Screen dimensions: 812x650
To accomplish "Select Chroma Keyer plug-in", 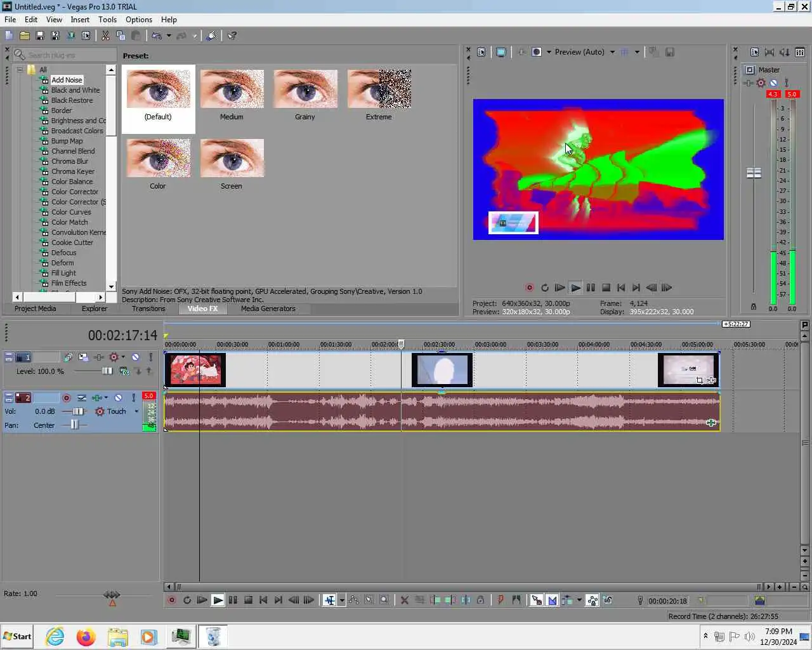I will click(73, 171).
